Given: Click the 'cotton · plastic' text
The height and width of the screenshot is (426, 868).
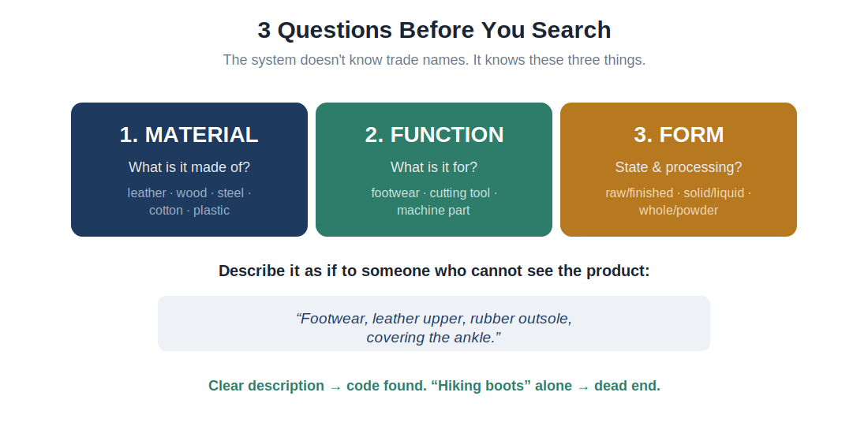Looking at the screenshot, I should 189,210.
